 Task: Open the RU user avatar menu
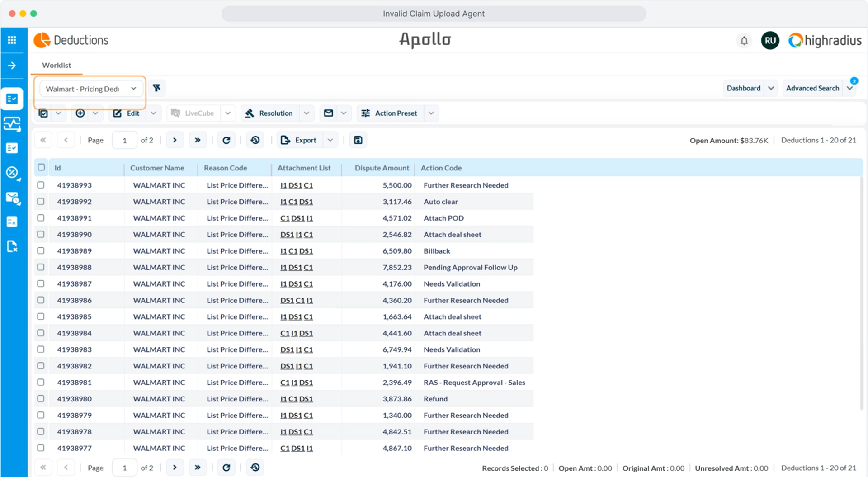tap(770, 41)
